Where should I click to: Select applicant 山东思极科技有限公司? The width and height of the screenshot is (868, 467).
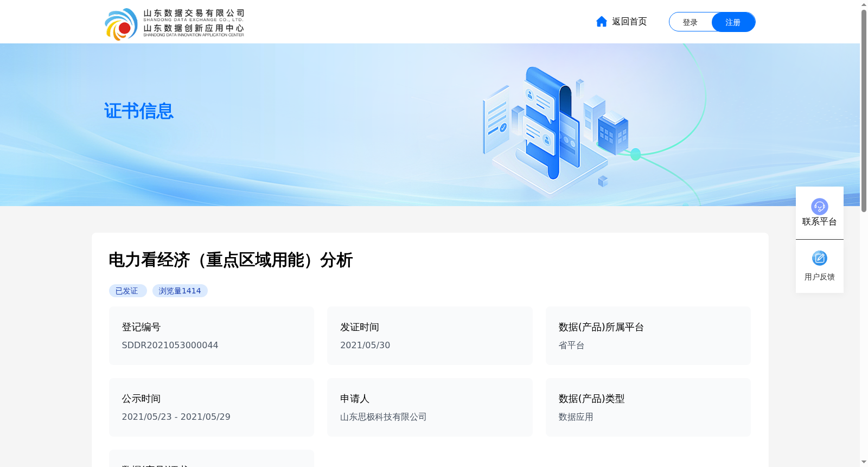point(384,417)
